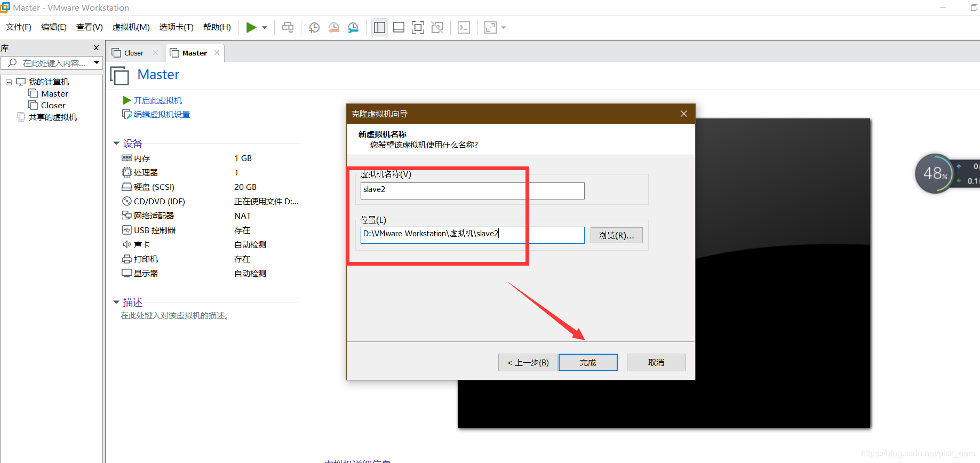Click the 浏览(R)... button
The width and height of the screenshot is (980, 463).
[616, 235]
